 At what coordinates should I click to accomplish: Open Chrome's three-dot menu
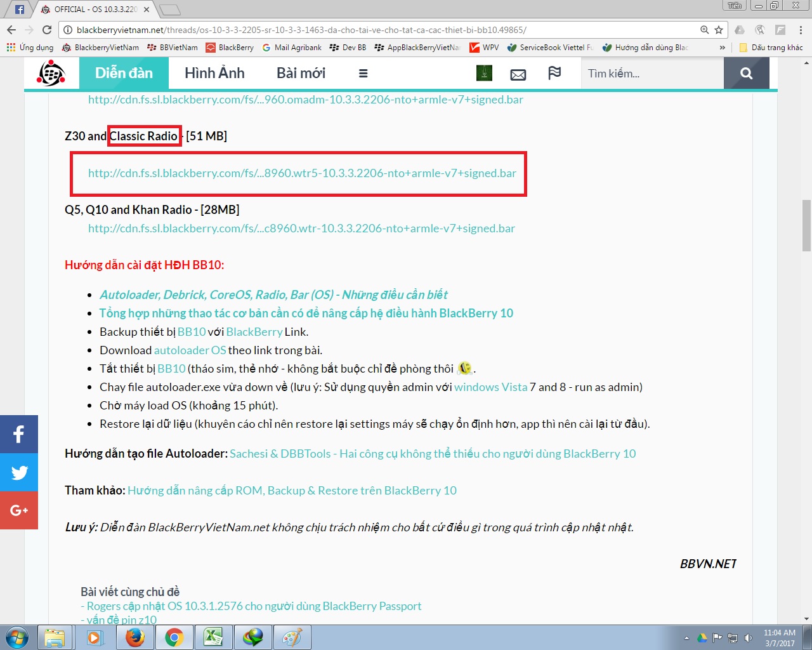(x=801, y=30)
